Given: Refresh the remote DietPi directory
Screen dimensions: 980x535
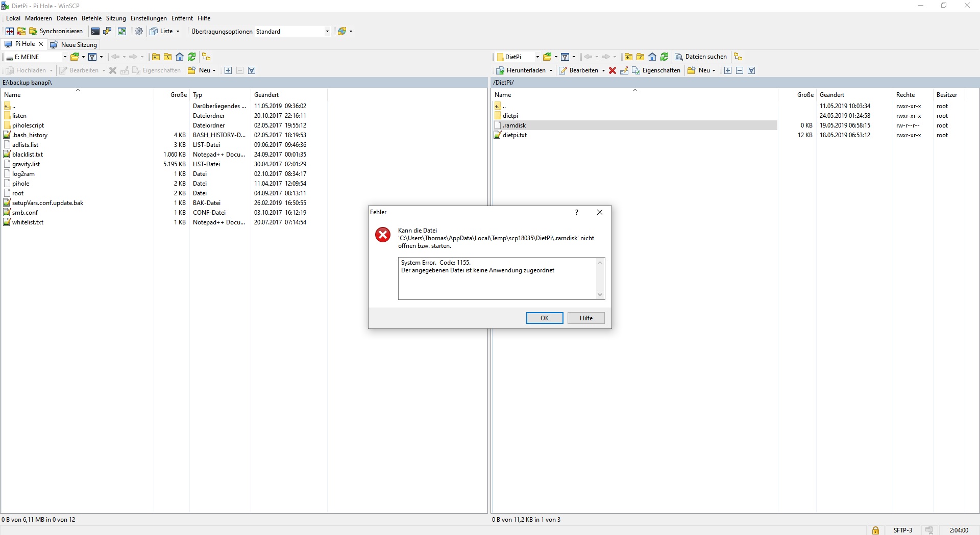Looking at the screenshot, I should [664, 57].
